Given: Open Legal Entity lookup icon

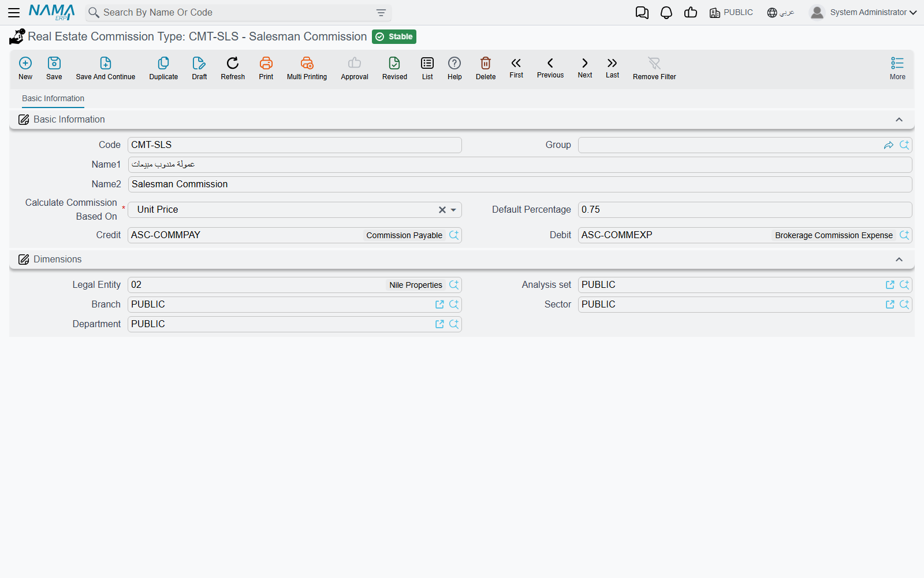Looking at the screenshot, I should coord(454,285).
